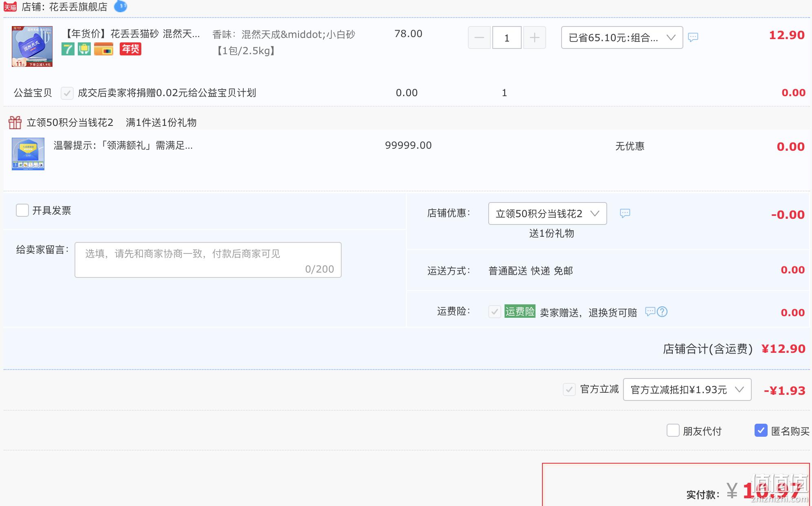Click the 立领50积分当钱花2 promotion text beside the gift icon
812x506 pixels.
coord(70,123)
